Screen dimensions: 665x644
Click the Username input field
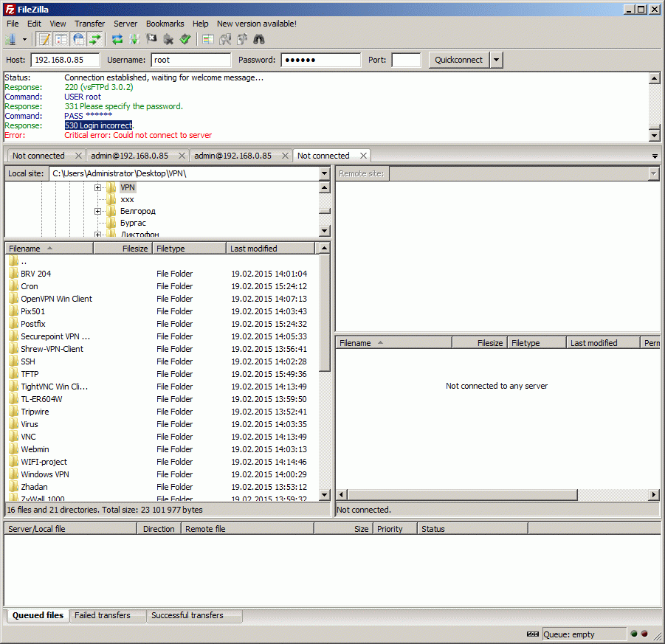coord(191,60)
